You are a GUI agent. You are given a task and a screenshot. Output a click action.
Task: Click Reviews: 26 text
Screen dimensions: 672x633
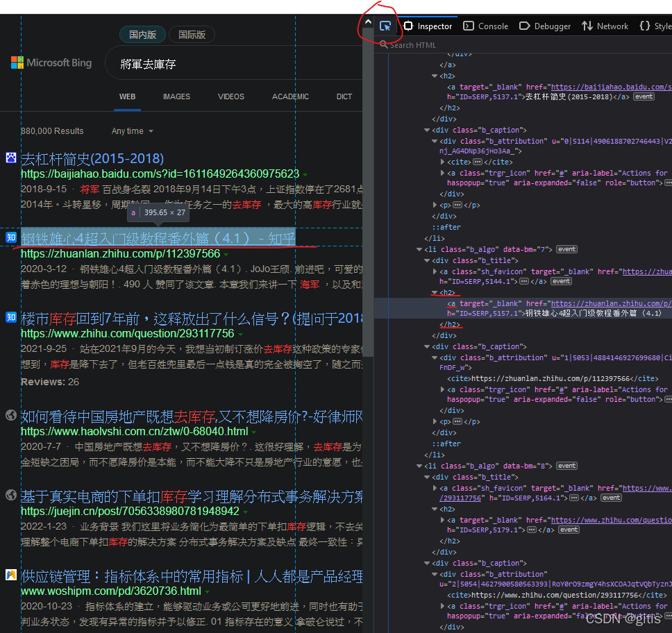tap(50, 382)
